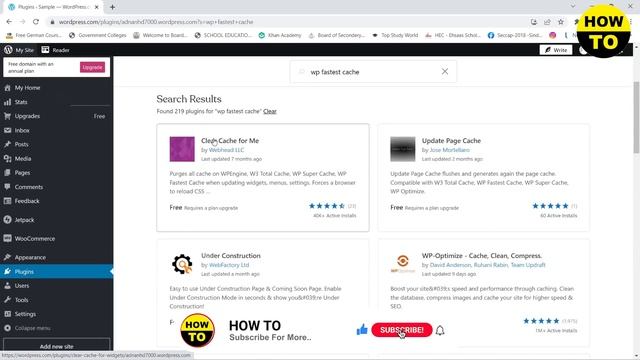Open a new browser tab
Image resolution: width=640 pixels, height=360 pixels.
(x=112, y=7)
